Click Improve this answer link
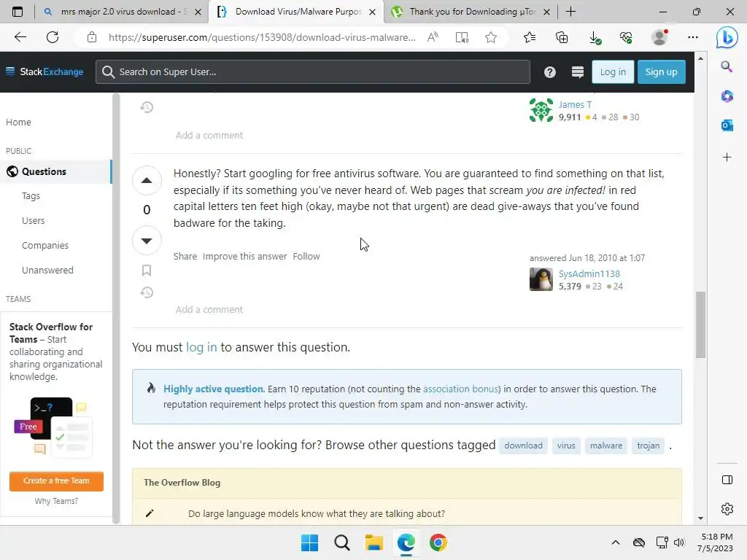The image size is (747, 560). coord(245,256)
